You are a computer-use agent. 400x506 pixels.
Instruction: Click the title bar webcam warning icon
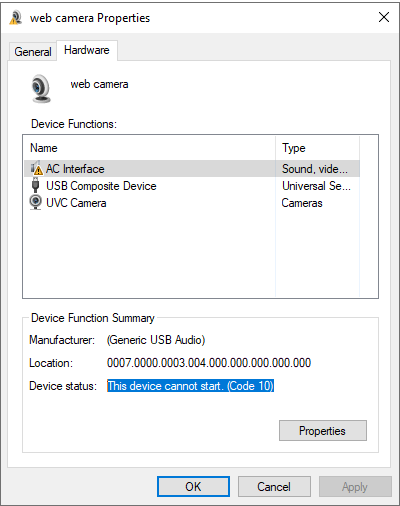click(x=16, y=17)
